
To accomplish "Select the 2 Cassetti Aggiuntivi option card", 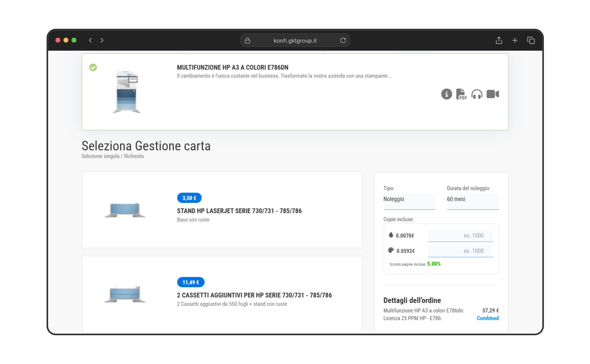I will [222, 294].
